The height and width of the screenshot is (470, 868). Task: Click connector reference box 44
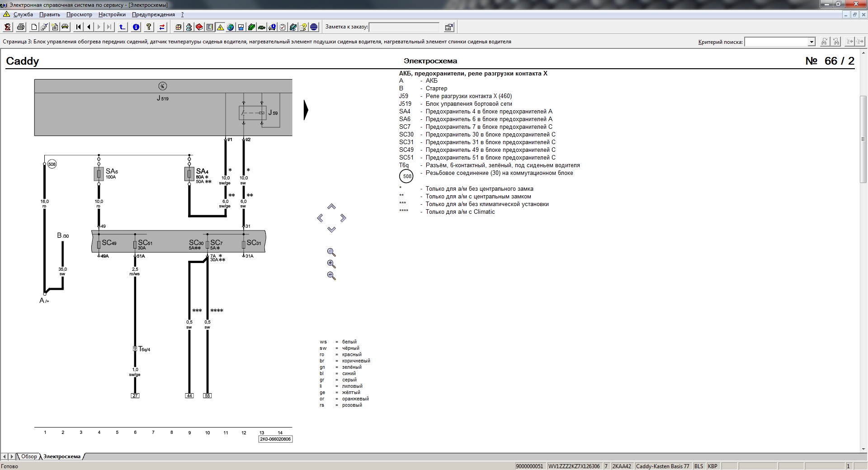189,395
